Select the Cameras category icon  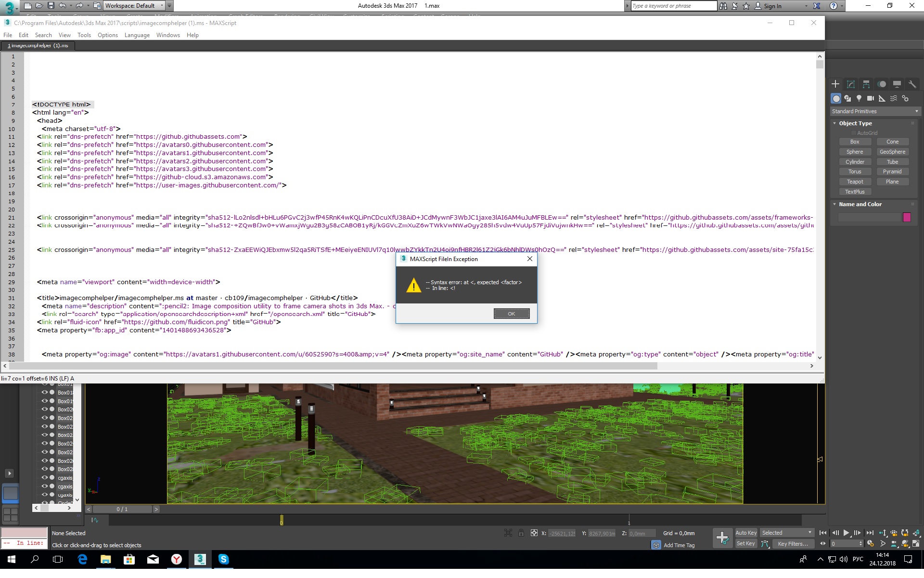point(870,99)
